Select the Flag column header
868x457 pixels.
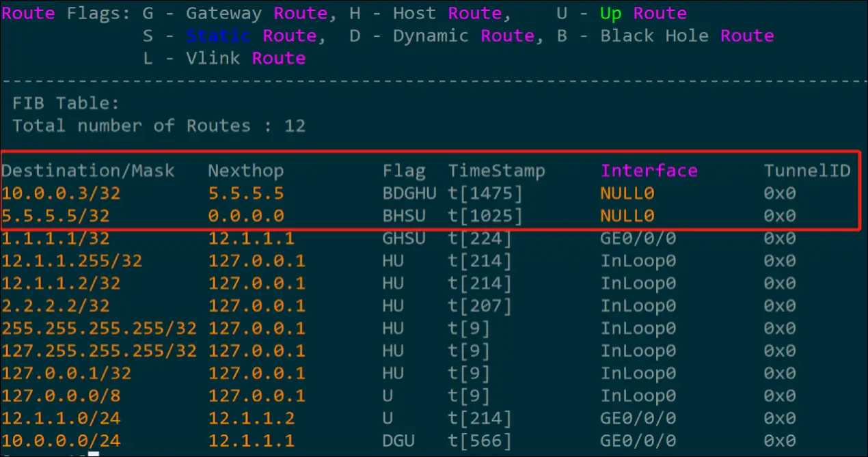pos(403,171)
